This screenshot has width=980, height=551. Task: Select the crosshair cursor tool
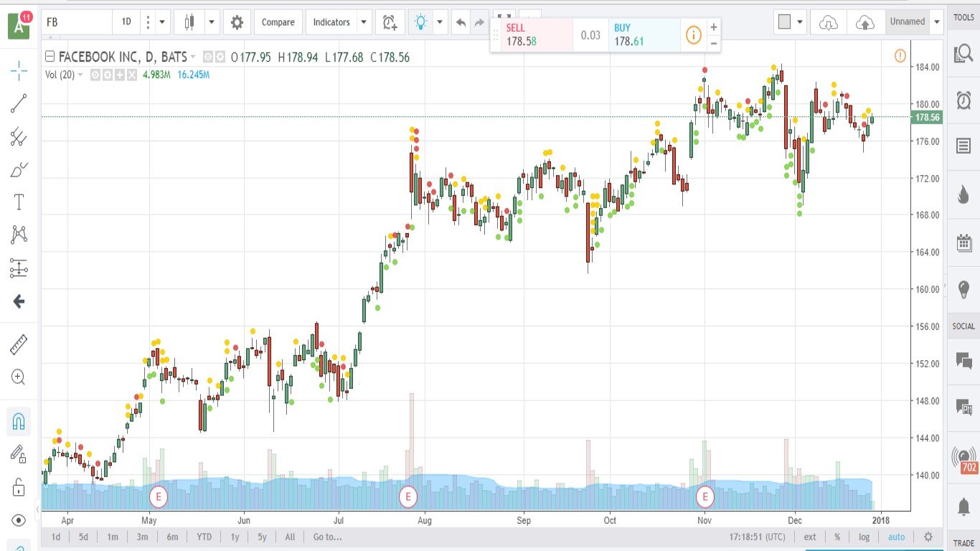click(19, 70)
